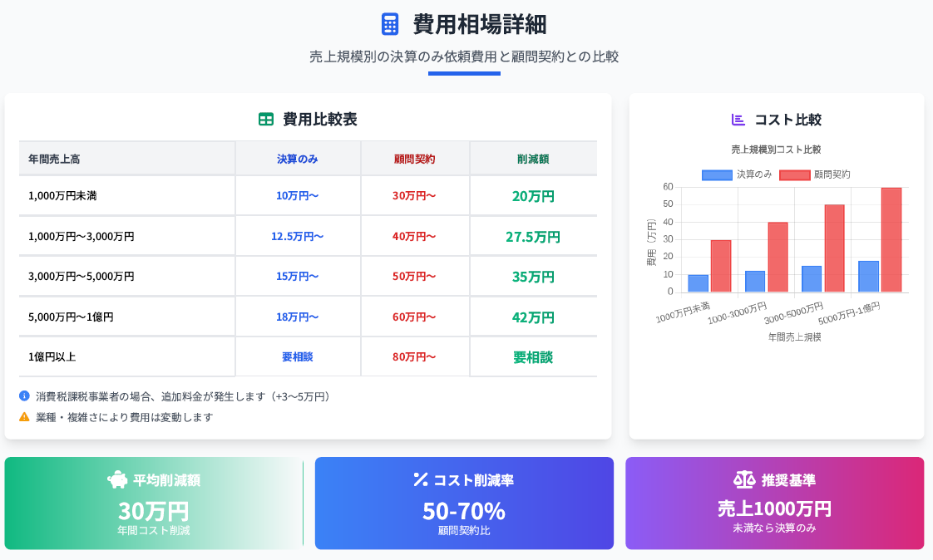The height and width of the screenshot is (560, 933).
Task: Select the 3,000万円〜5,000万円 row label
Action: pos(81,277)
